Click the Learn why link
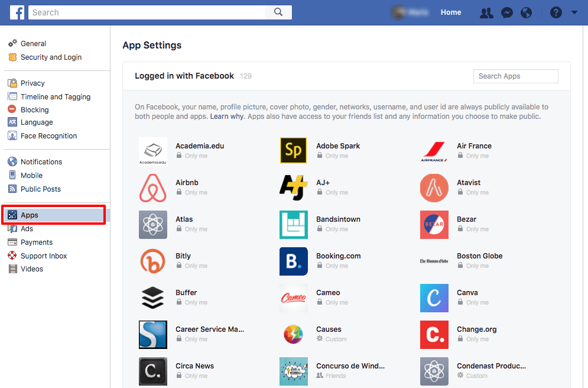Image resolution: width=588 pixels, height=388 pixels. [227, 117]
